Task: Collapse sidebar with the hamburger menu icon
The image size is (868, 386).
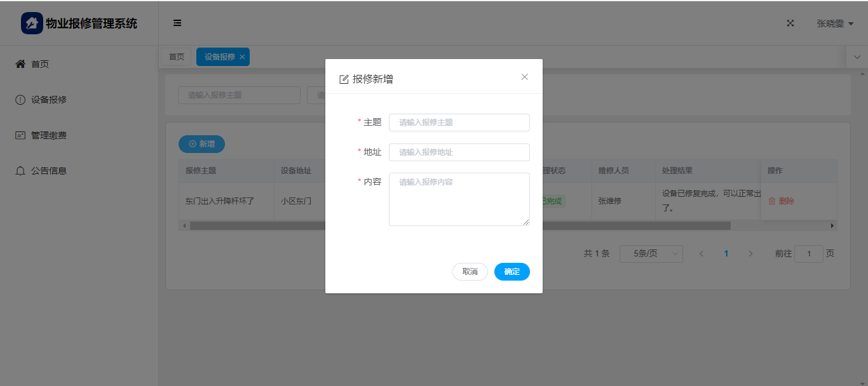Action: click(177, 23)
